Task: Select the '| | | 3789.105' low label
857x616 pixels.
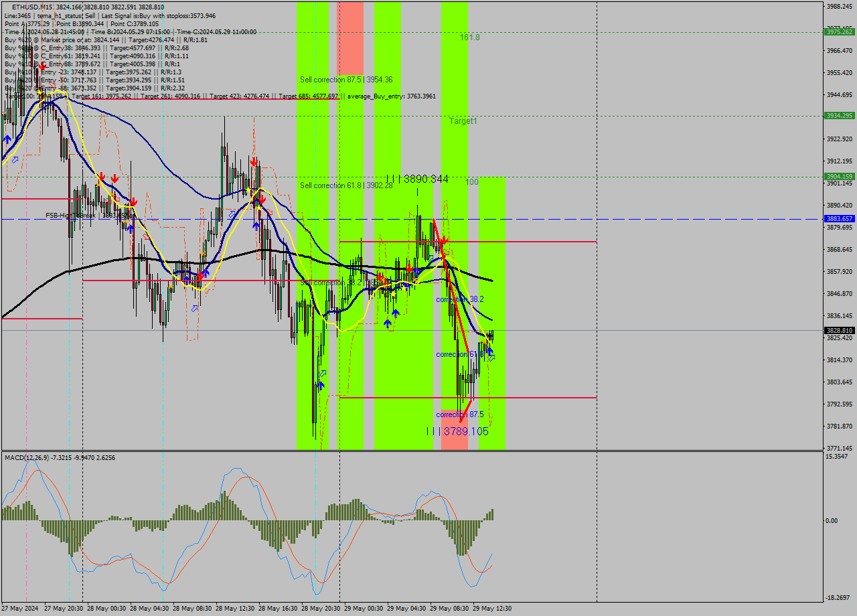Action: coord(457,431)
